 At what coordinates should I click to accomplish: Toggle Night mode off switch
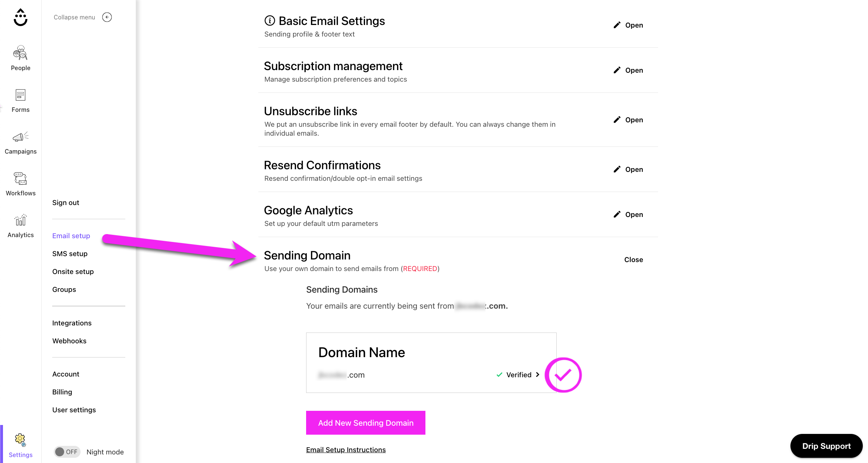(67, 451)
